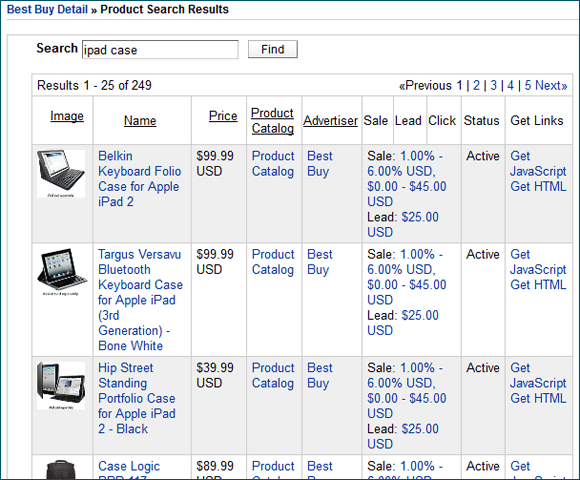Open Product Catalog link in Hip Street row
This screenshot has height=480, width=580.
click(273, 375)
